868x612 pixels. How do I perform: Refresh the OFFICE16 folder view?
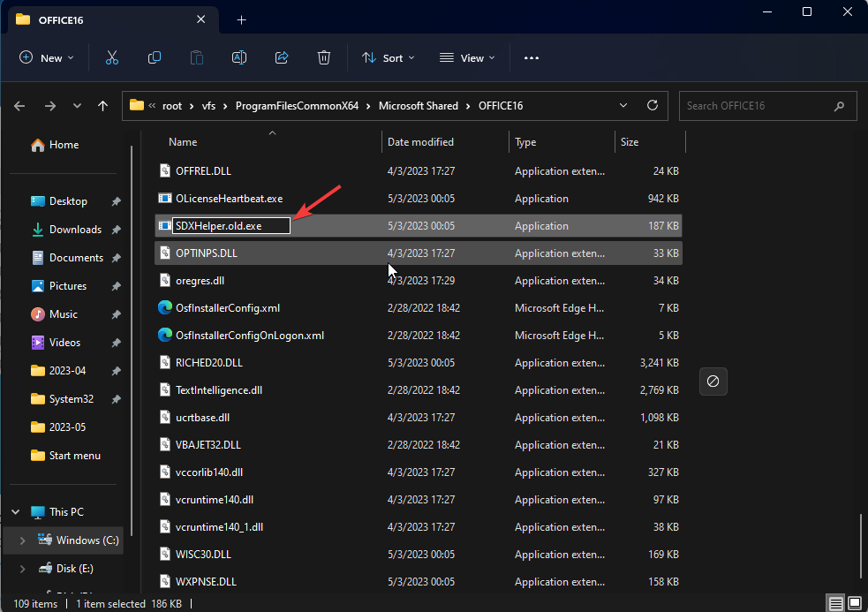pyautogui.click(x=653, y=105)
